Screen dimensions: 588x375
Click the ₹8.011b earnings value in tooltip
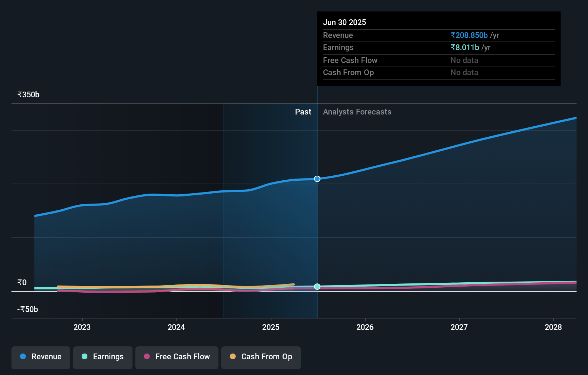[465, 48]
